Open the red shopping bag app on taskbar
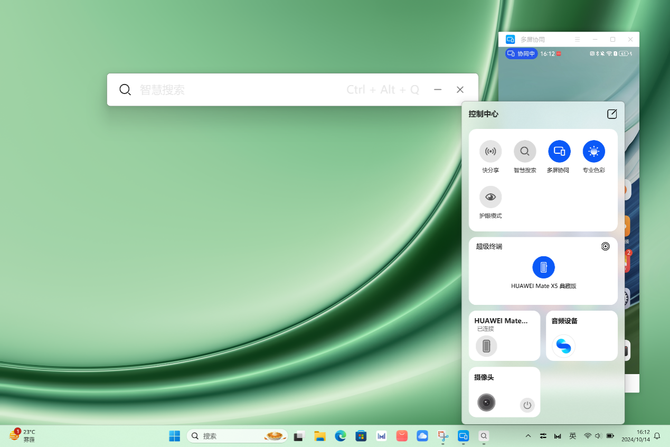Image resolution: width=670 pixels, height=447 pixels. (402, 436)
